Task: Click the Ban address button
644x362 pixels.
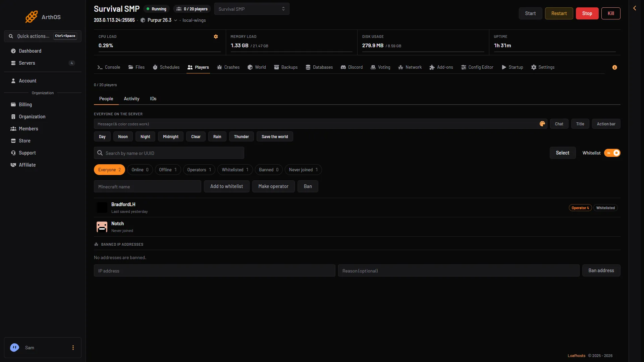Action: pos(601,270)
